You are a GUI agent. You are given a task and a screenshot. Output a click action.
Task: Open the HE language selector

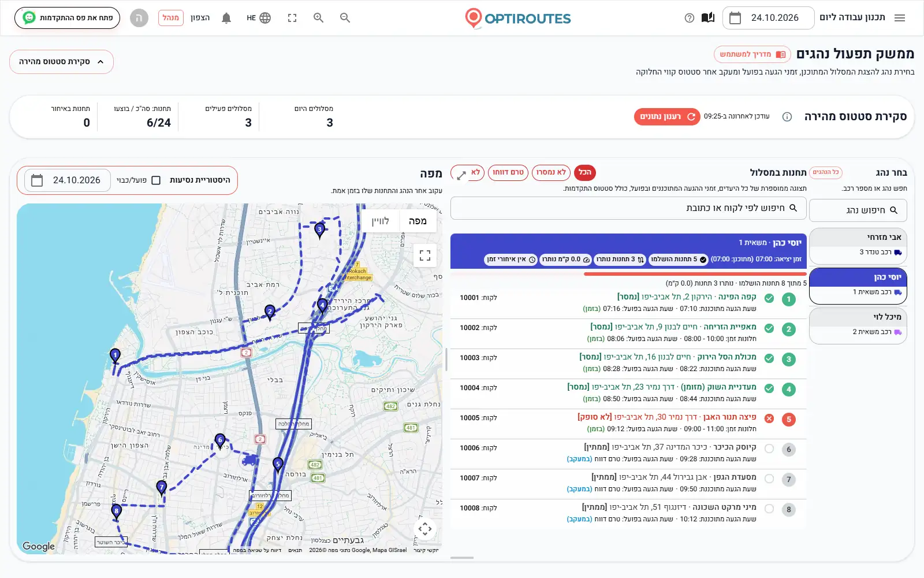pos(259,18)
